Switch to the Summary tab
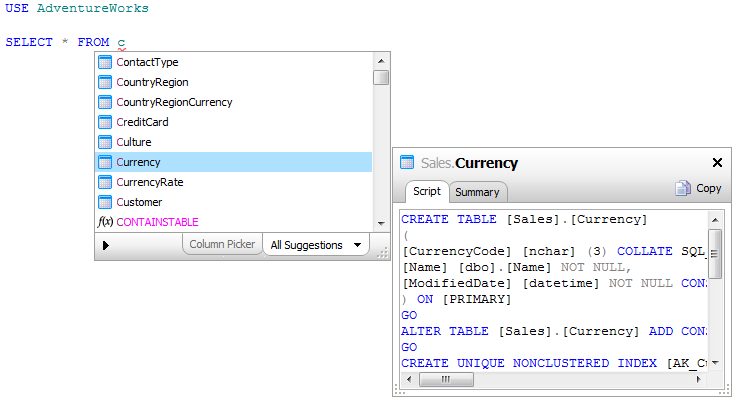This screenshot has height=408, width=743. click(x=477, y=192)
